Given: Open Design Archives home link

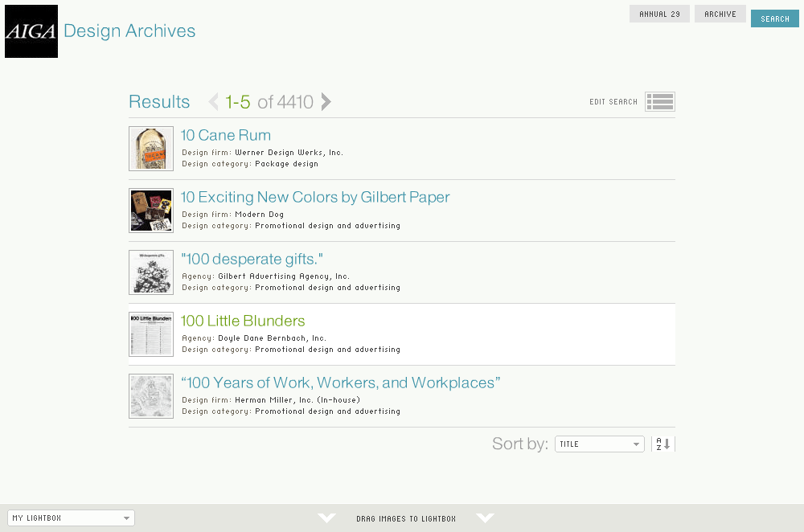Looking at the screenshot, I should (129, 31).
